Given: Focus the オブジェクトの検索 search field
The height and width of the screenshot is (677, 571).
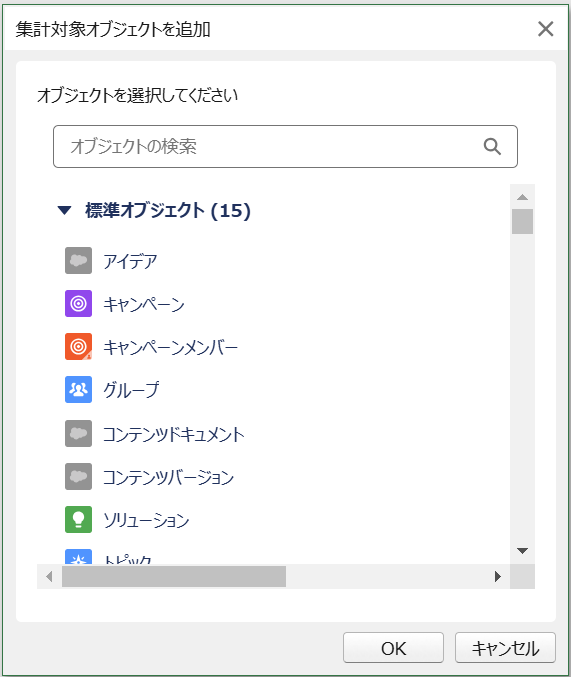Looking at the screenshot, I should pos(285,147).
